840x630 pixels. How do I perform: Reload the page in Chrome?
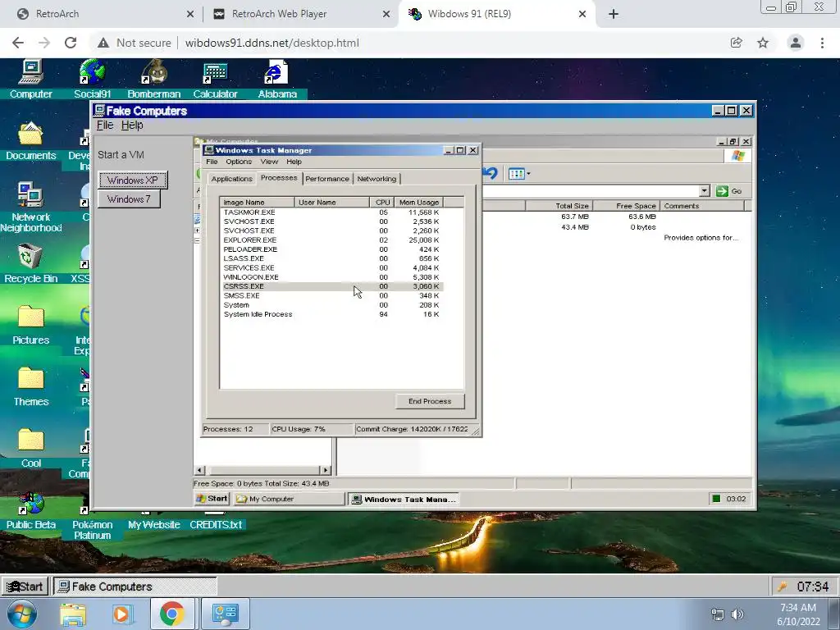71,43
